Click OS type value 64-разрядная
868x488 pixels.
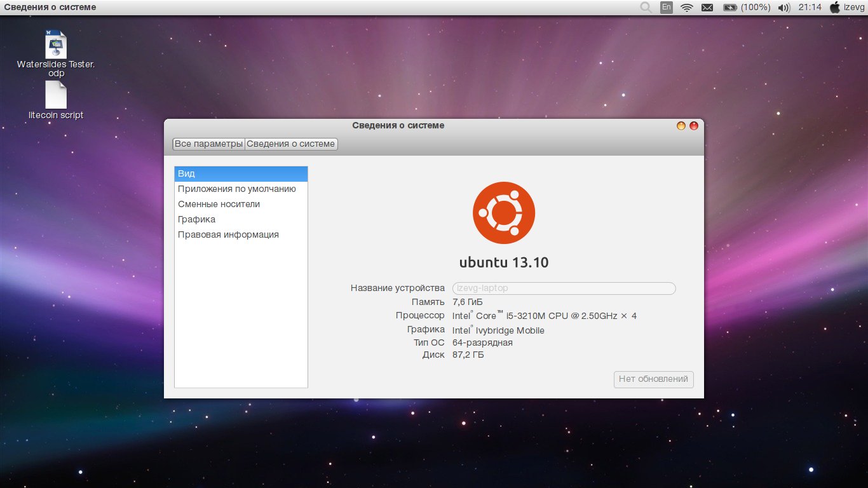482,343
